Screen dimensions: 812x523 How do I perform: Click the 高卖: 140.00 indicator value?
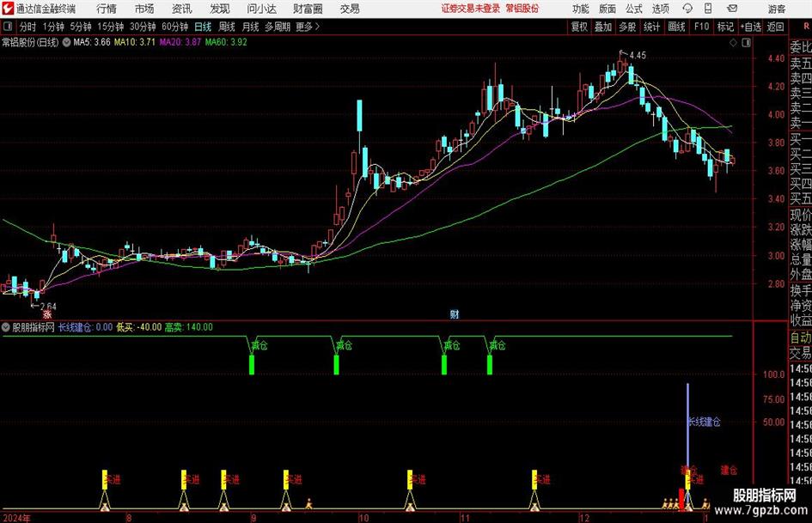click(x=188, y=327)
